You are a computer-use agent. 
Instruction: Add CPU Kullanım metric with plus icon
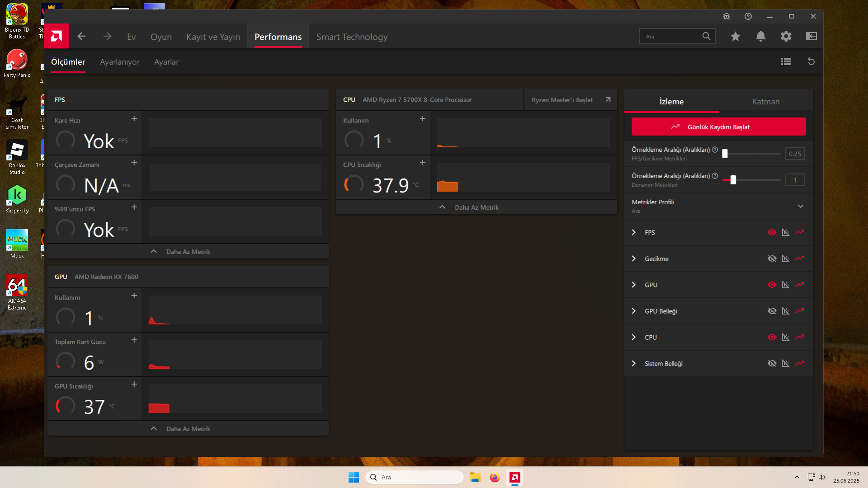[423, 118]
